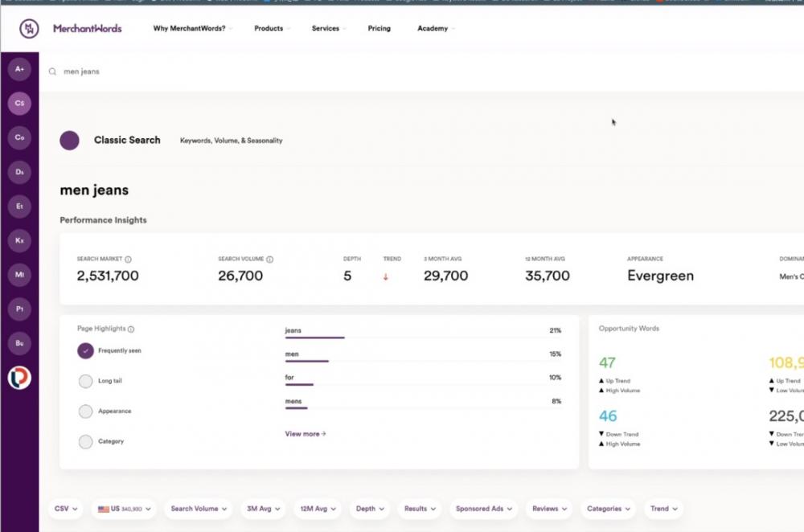
Task: Click the Page Highlights info icon
Action: coord(131,329)
